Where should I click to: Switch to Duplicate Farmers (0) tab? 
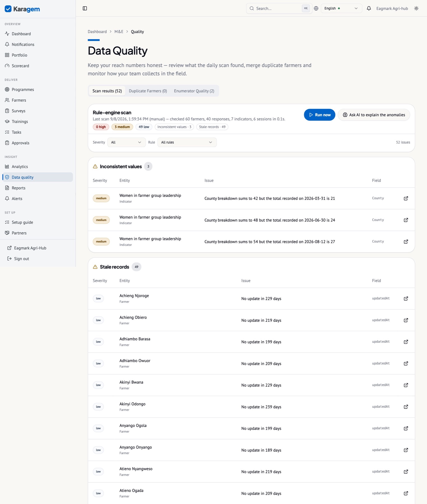pos(148,91)
